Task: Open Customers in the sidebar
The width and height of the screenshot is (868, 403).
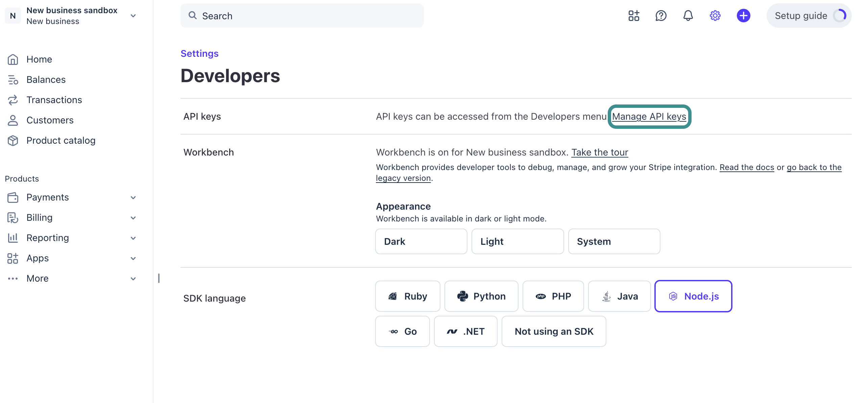Action: pyautogui.click(x=50, y=120)
